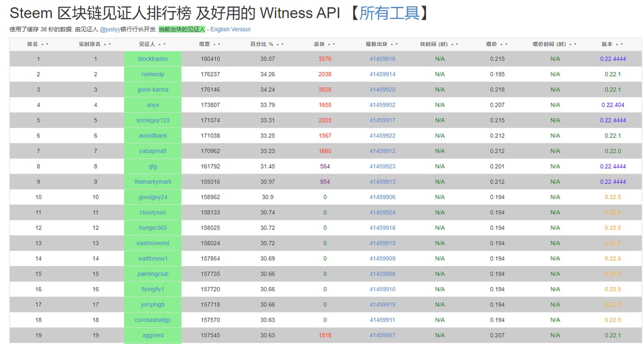The image size is (644, 344).
Task: Open witness blocktrades link
Action: click(153, 59)
